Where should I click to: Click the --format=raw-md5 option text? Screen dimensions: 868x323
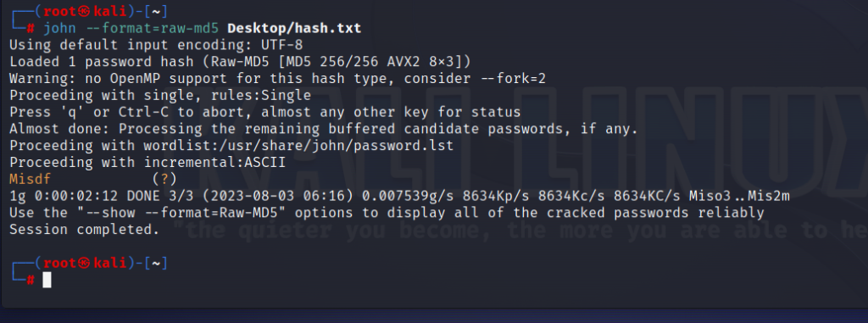(x=152, y=28)
